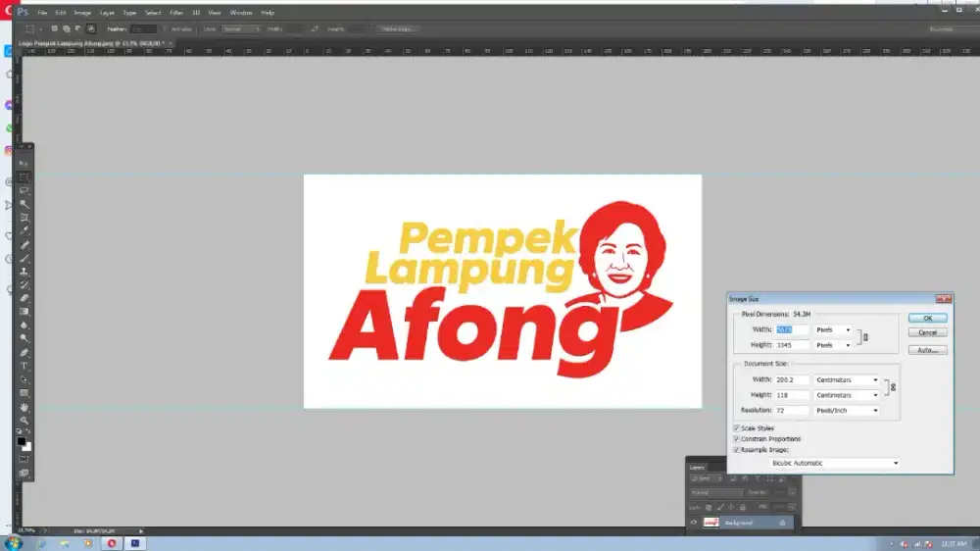
Task: Open Resolution Pixels/Inch dropdown
Action: (847, 410)
